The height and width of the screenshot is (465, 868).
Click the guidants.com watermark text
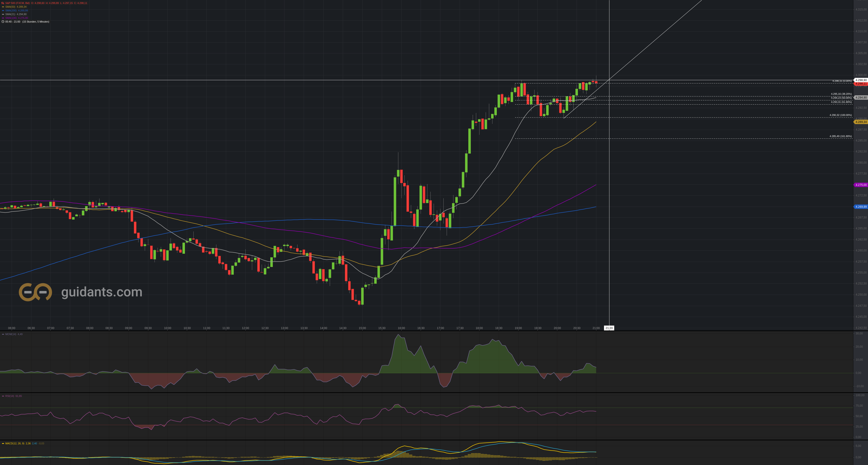pyautogui.click(x=101, y=292)
